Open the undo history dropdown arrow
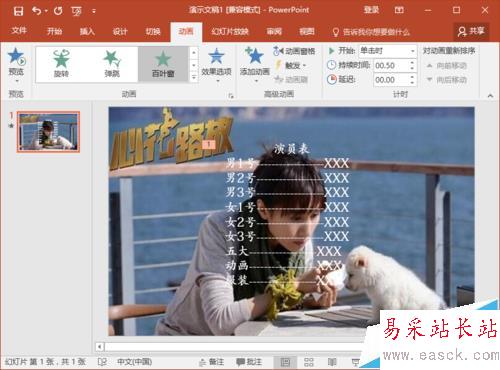Viewport: 500px width, 370px height. pos(46,11)
